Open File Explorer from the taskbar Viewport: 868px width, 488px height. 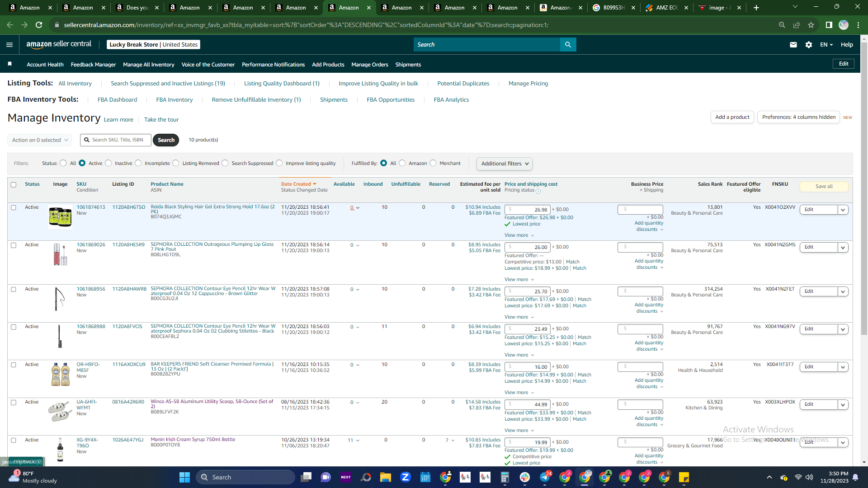pyautogui.click(x=385, y=477)
